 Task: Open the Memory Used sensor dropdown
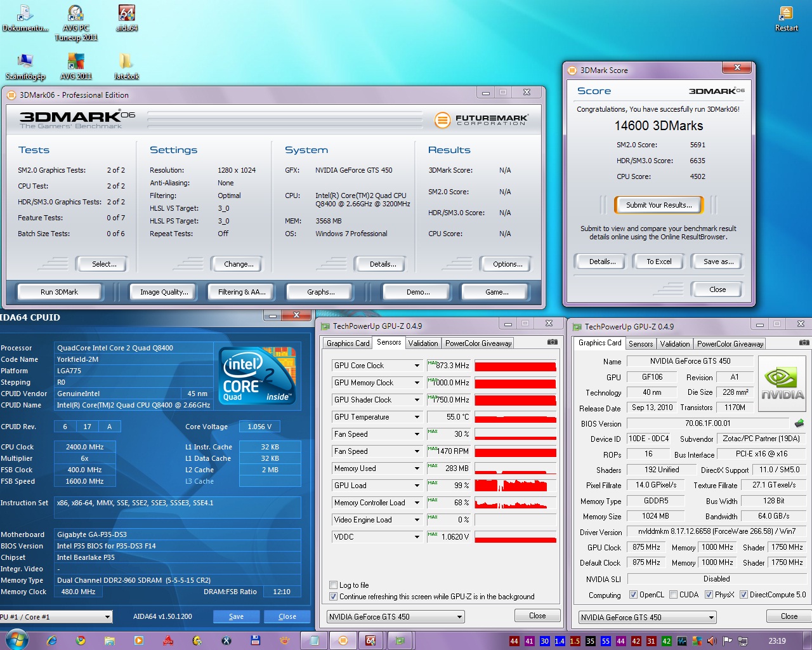tap(417, 468)
